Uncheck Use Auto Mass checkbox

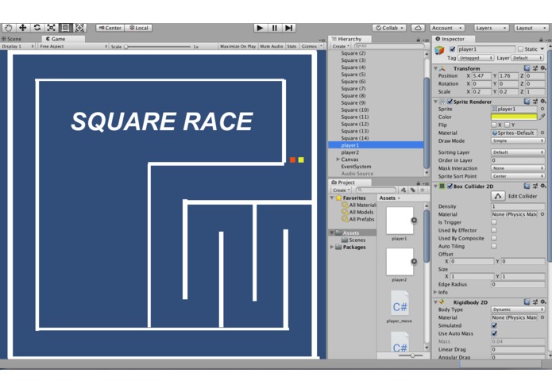pyautogui.click(x=494, y=333)
